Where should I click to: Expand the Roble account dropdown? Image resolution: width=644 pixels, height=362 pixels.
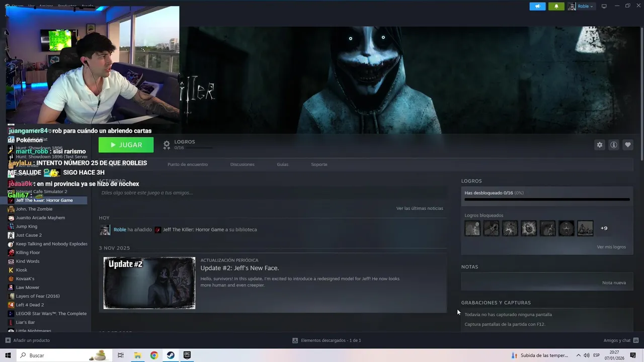(x=581, y=6)
